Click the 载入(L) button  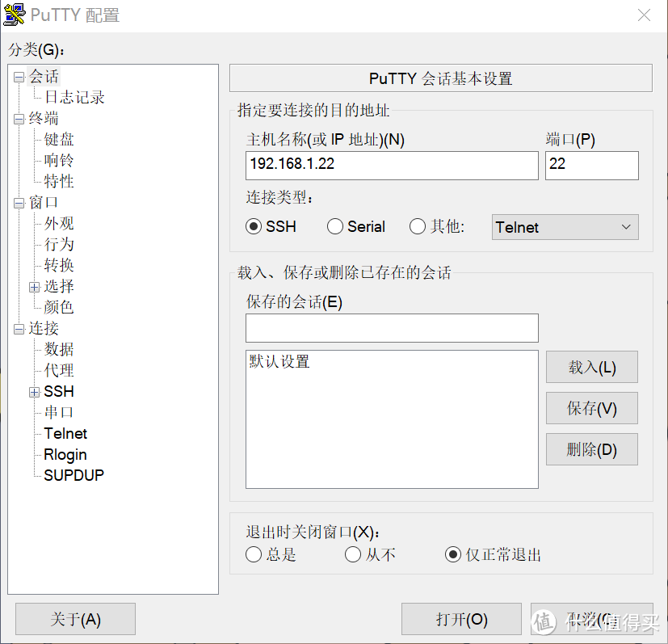coord(592,367)
